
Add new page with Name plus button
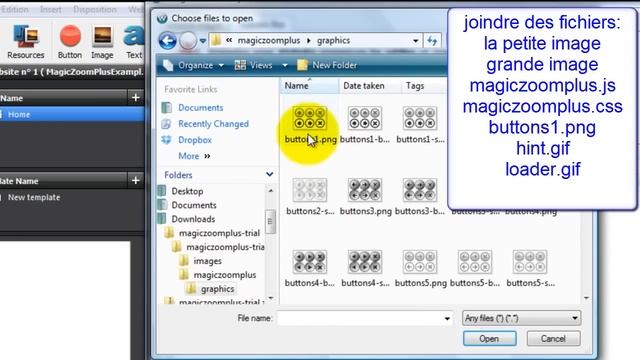click(136, 98)
